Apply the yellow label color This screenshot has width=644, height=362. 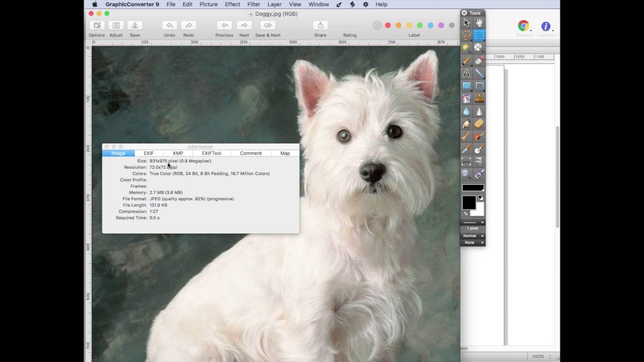pyautogui.click(x=409, y=25)
